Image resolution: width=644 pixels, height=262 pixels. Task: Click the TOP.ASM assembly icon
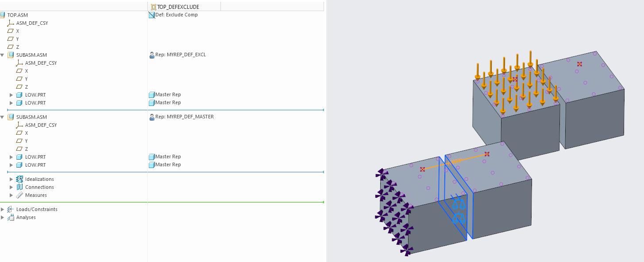(4, 15)
